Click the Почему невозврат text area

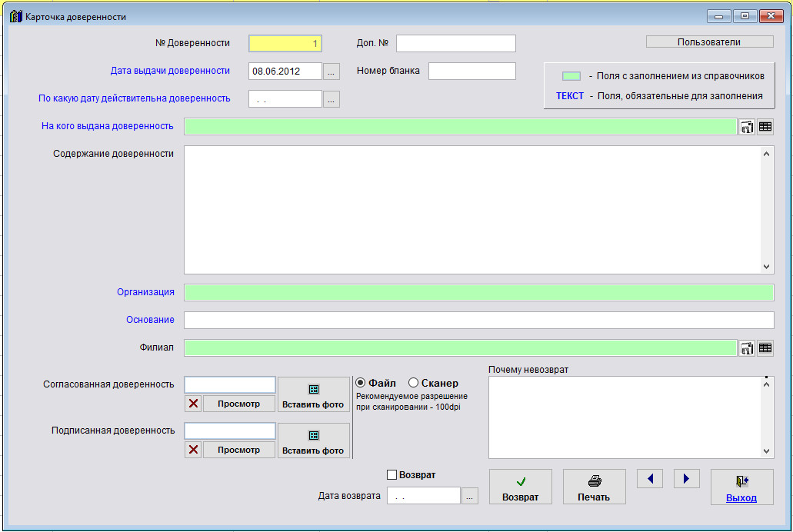pos(625,417)
